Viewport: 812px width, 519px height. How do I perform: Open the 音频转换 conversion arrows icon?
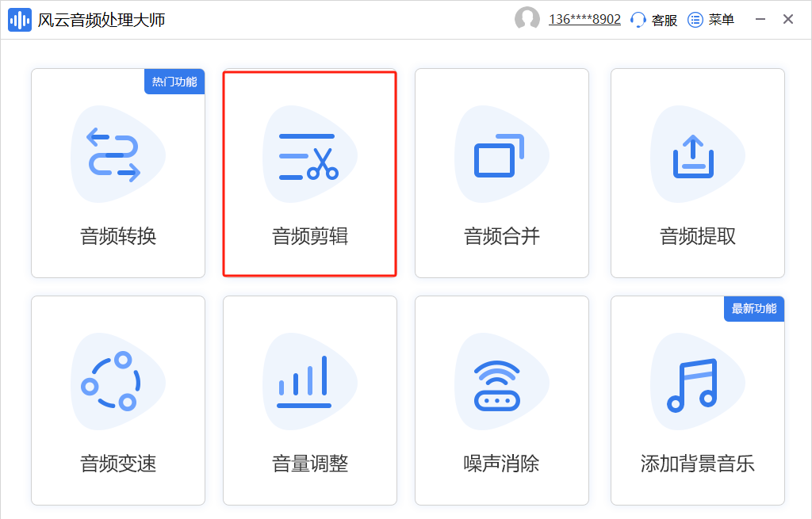coord(114,155)
